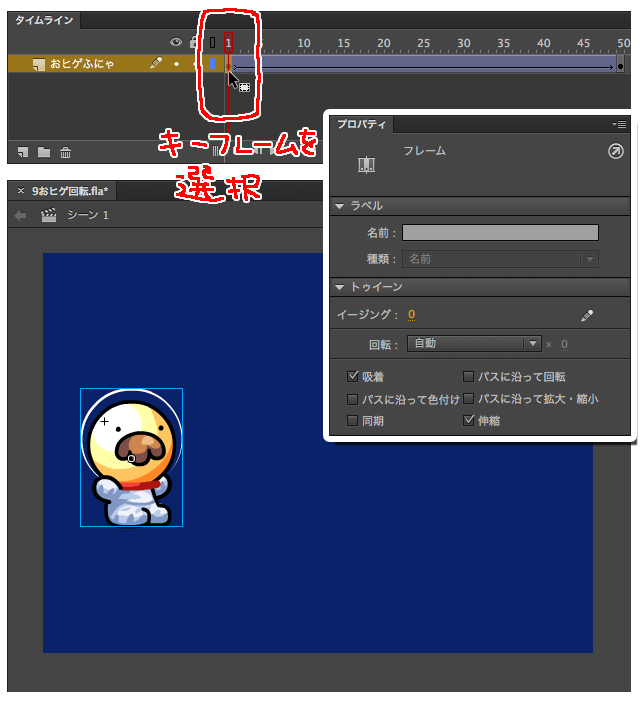Click the 名前 label input field

[500, 233]
